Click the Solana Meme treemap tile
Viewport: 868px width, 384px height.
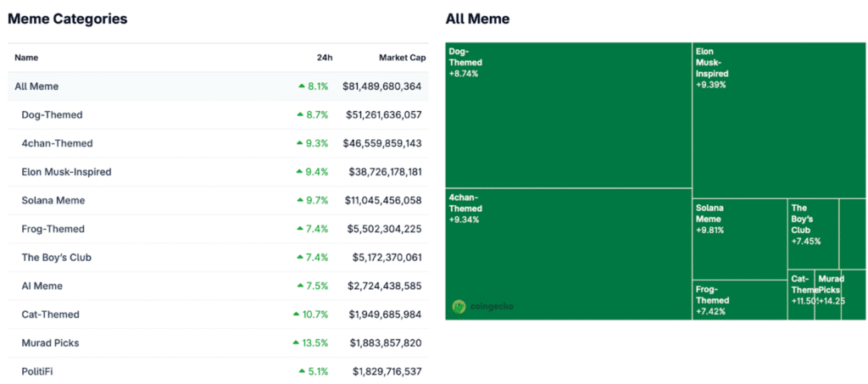coord(739,239)
